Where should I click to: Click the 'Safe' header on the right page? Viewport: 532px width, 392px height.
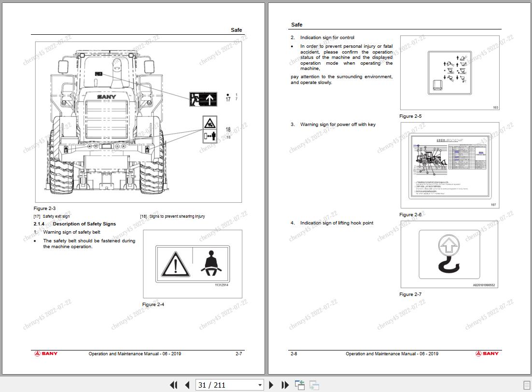click(296, 25)
